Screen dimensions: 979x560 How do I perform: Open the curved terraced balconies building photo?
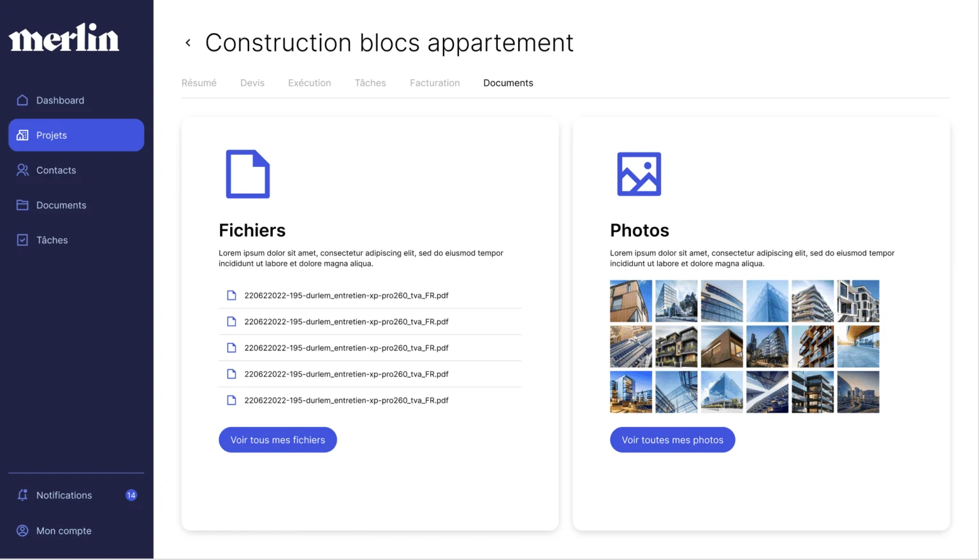point(813,301)
